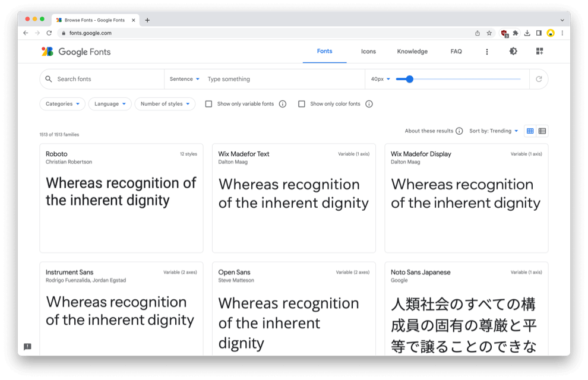
Task: Toggle the dark theme icon
Action: pos(513,52)
